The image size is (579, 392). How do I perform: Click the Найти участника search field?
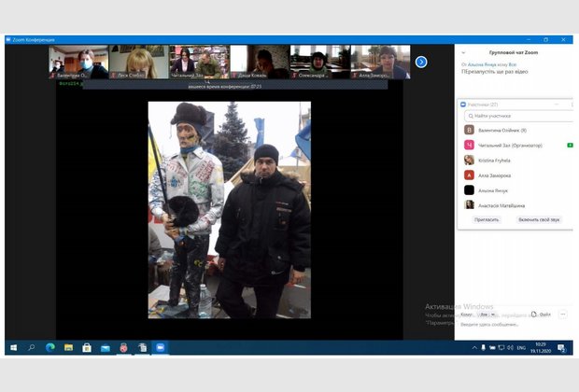tap(518, 116)
